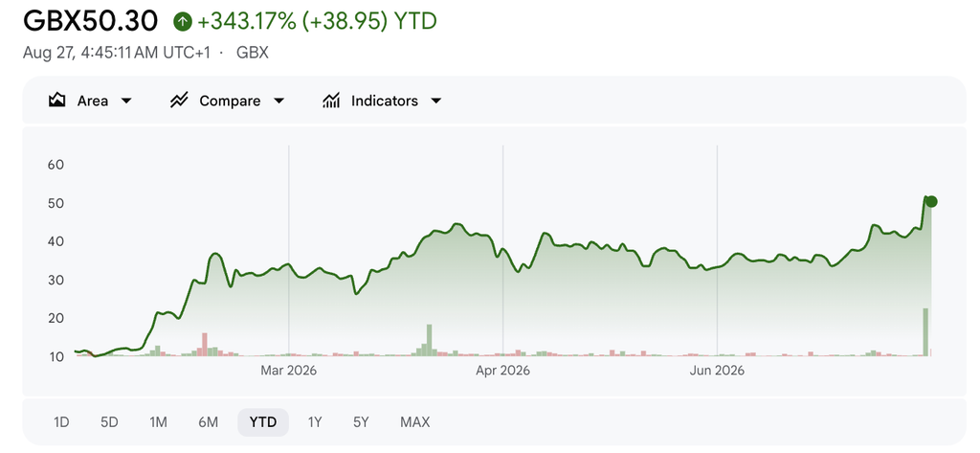Click the Area chart type icon
Image resolution: width=980 pixels, height=453 pixels.
pos(56,101)
